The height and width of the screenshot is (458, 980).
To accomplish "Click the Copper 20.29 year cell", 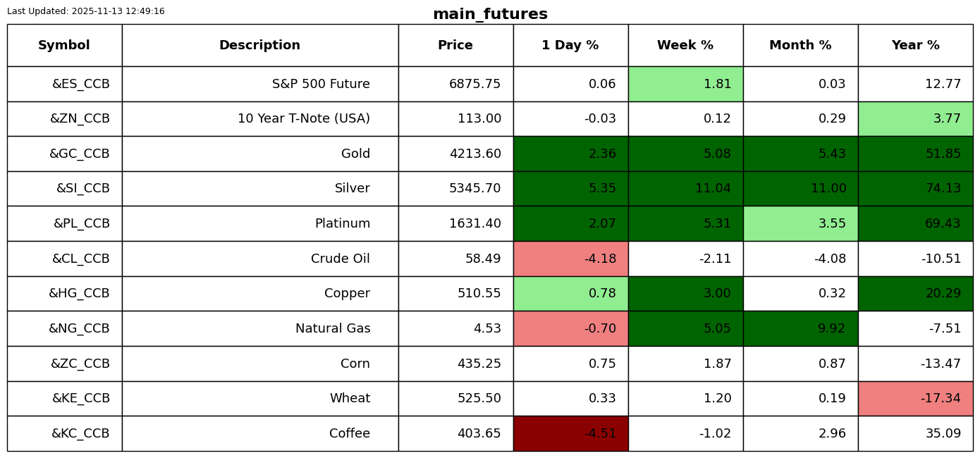I will [x=915, y=294].
